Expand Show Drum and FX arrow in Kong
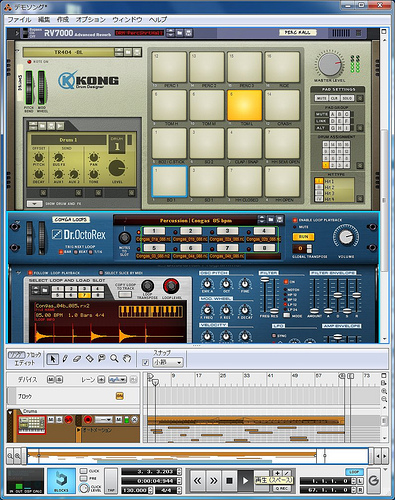Viewport: 395px width, 500px height. point(34,203)
